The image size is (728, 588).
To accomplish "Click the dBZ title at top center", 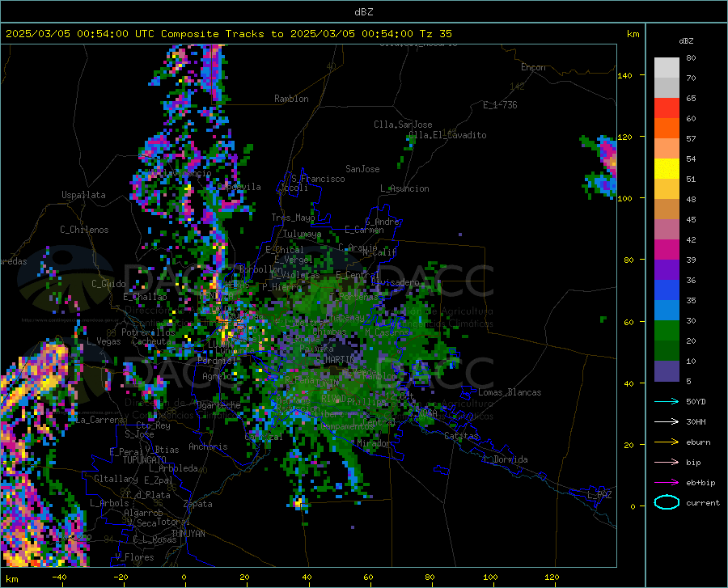I will point(363,12).
